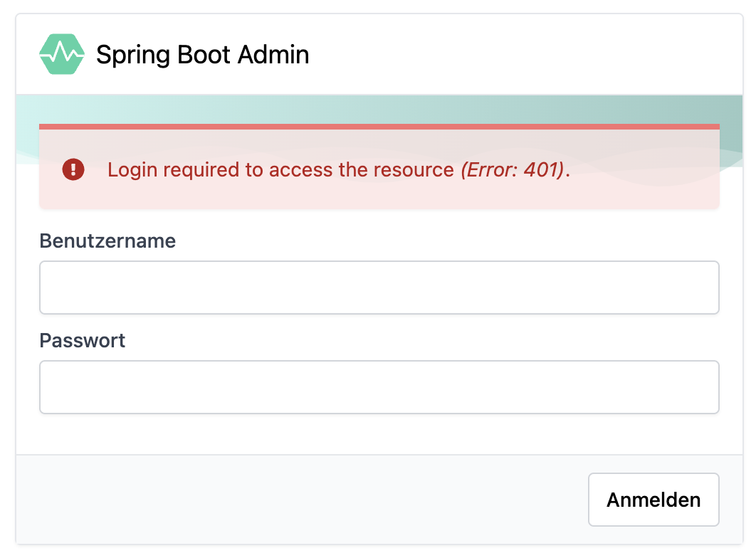
Task: Click the Anmelden button
Action: pyautogui.click(x=653, y=500)
